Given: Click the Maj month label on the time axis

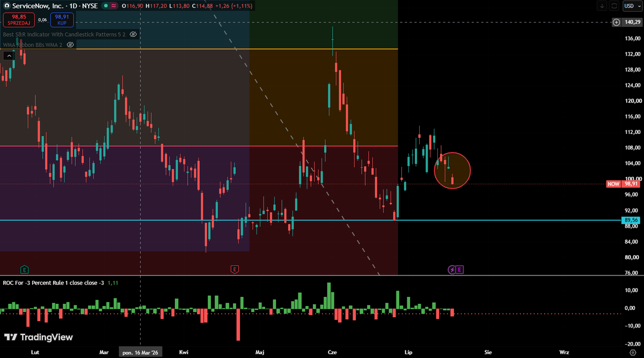Looking at the screenshot, I should pos(260,352).
